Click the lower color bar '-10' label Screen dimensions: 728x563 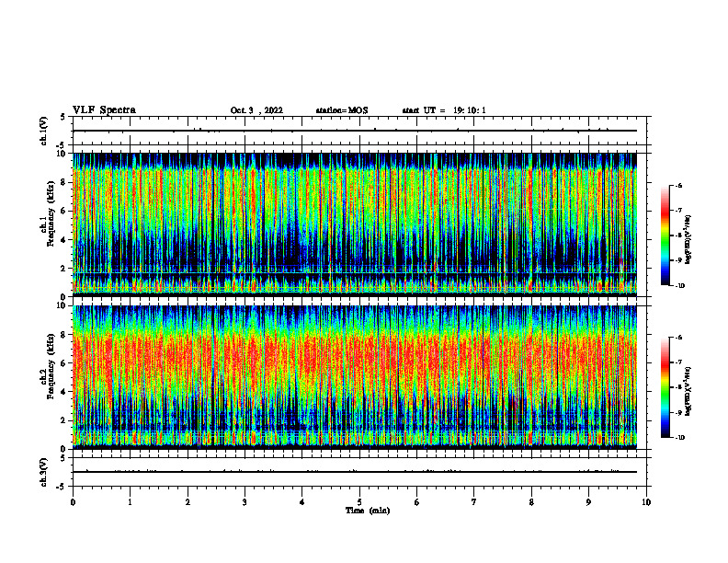[x=680, y=438]
